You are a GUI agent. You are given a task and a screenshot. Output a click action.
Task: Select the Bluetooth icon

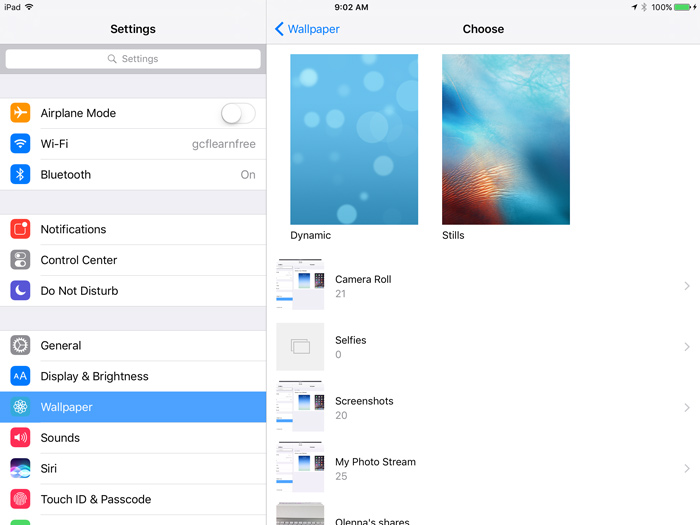point(20,174)
